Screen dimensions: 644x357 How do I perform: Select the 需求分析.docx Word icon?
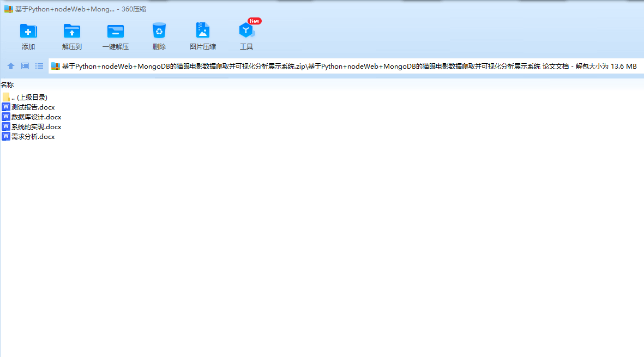click(6, 136)
